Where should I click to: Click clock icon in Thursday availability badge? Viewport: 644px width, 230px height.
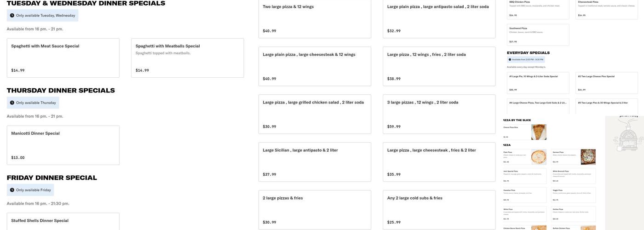click(x=12, y=103)
